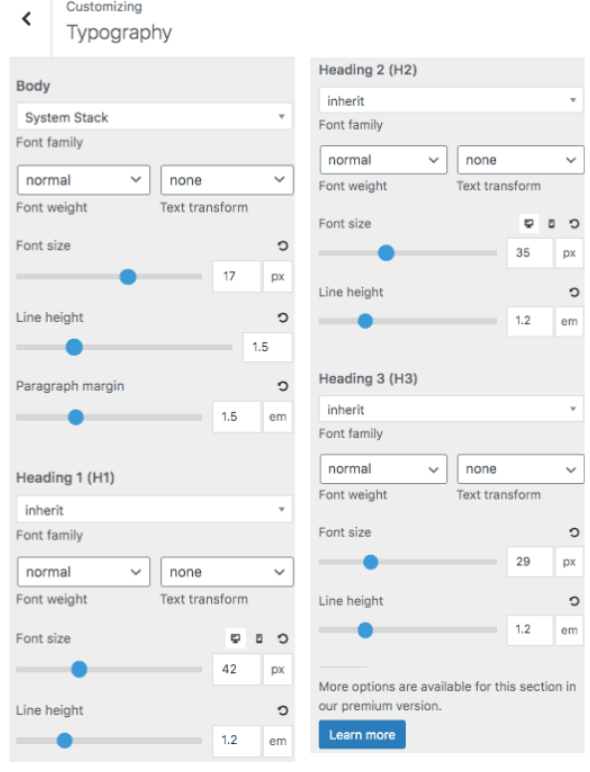
Task: Click the Body line height value field
Action: coord(267,347)
